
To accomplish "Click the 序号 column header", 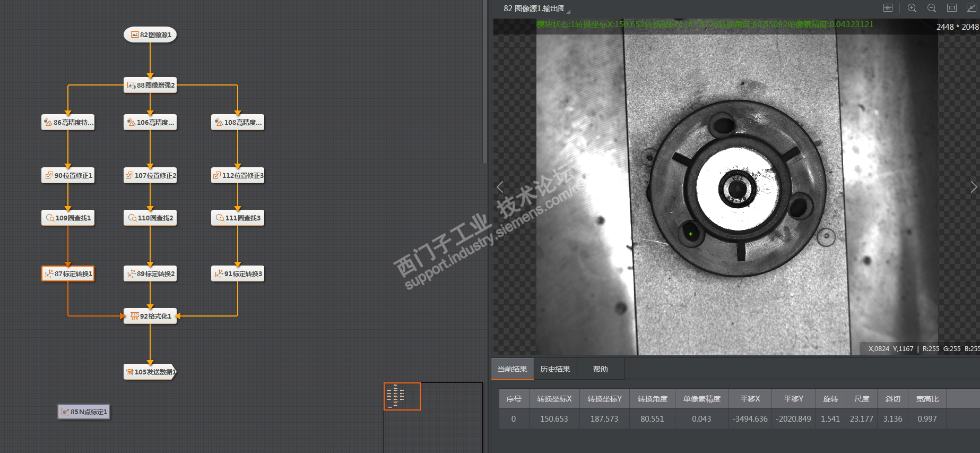I will pos(514,399).
